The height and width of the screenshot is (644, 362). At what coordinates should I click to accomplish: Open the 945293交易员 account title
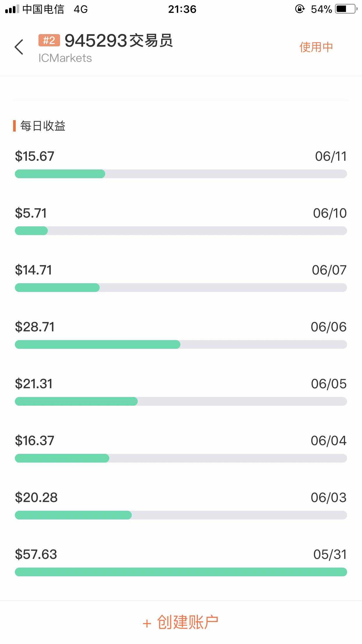119,41
